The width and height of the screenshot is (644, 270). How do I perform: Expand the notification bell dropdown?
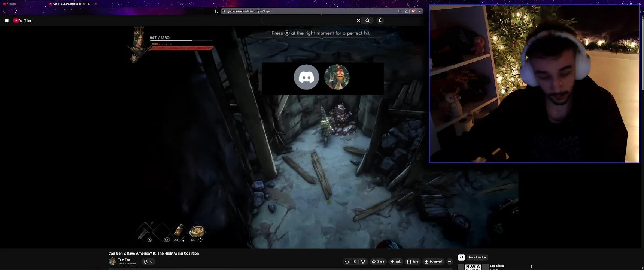tap(148, 261)
